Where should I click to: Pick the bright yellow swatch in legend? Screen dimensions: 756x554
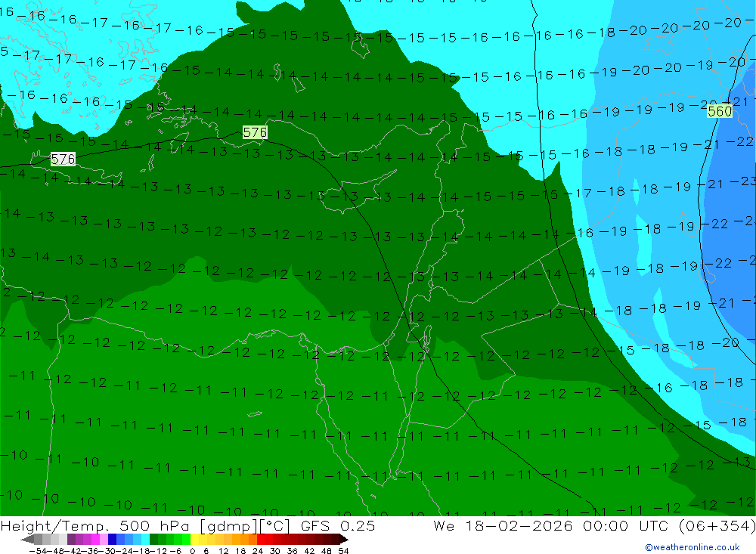tap(194, 540)
